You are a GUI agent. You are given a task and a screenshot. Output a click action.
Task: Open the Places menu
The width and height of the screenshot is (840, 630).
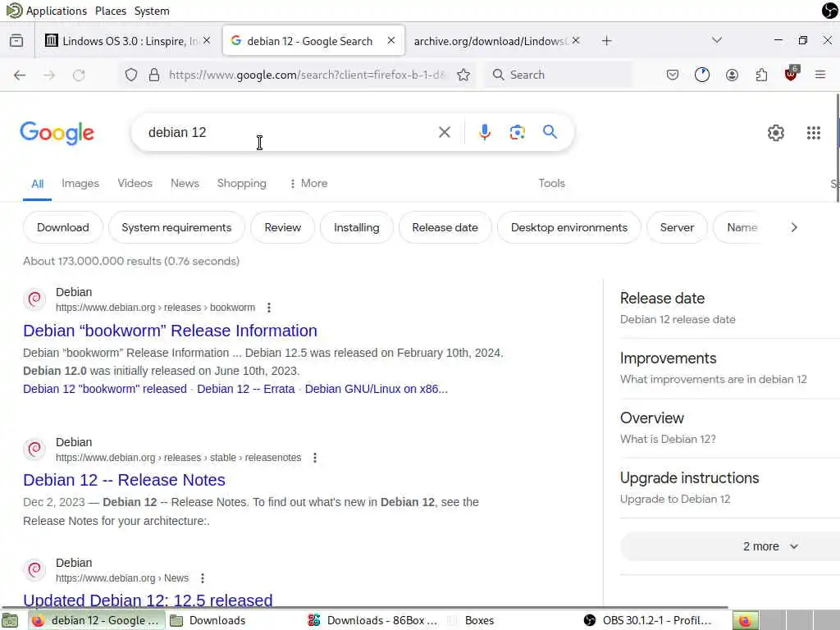pyautogui.click(x=111, y=11)
